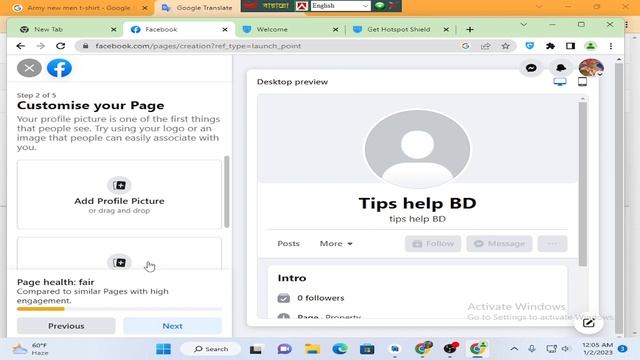Click the main page vertical scrollbar

click(x=619, y=196)
